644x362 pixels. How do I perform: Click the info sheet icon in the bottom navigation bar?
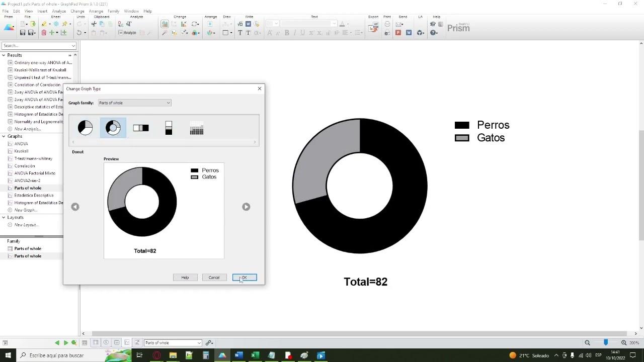tap(106, 343)
